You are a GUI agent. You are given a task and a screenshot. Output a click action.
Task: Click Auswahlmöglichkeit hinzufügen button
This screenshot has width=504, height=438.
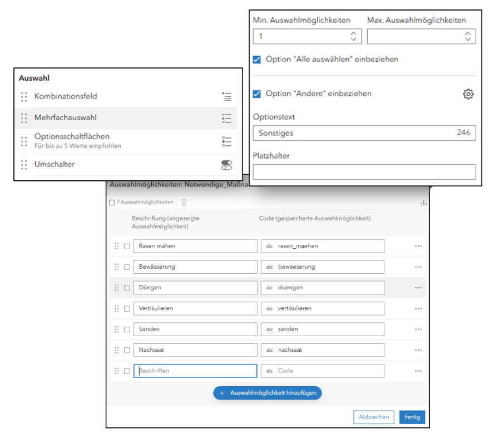click(268, 393)
